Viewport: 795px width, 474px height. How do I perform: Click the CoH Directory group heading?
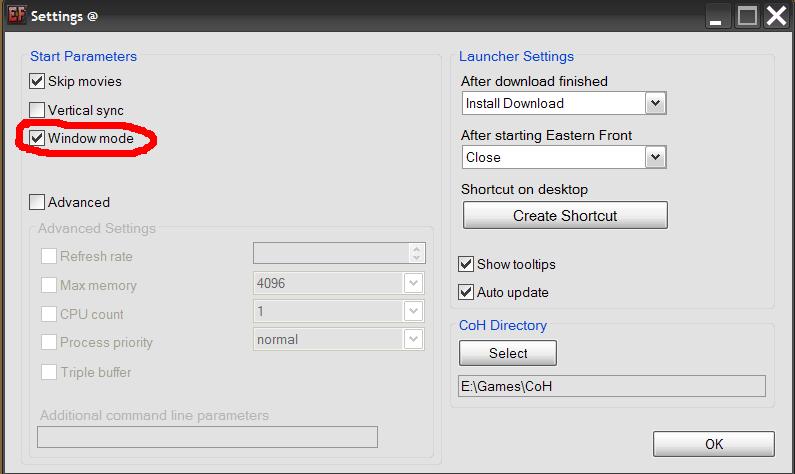point(503,325)
